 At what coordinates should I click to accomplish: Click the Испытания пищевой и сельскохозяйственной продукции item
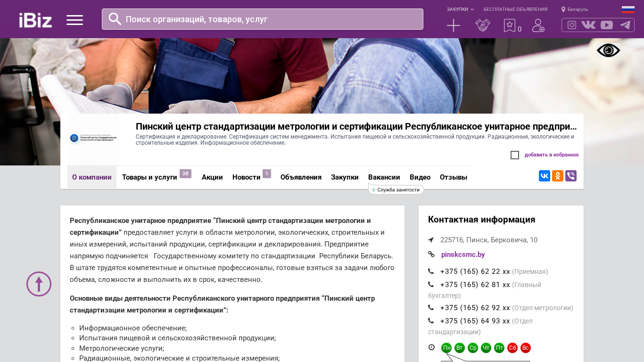(178, 338)
